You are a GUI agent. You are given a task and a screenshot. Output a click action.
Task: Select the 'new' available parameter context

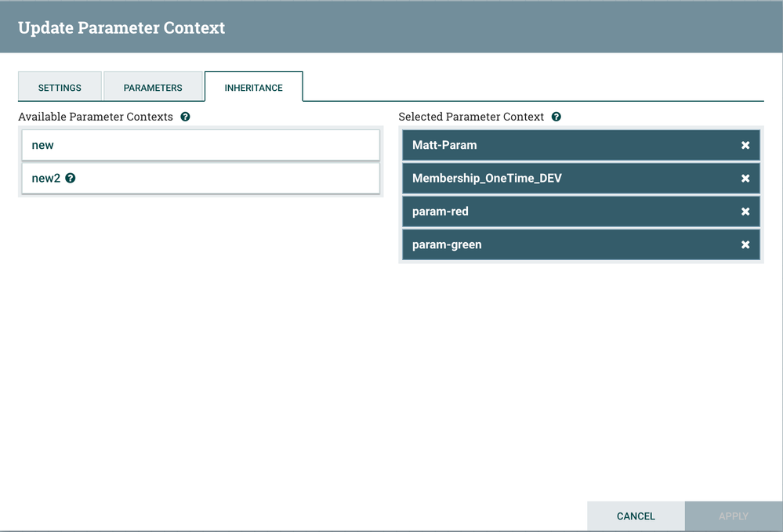(x=201, y=145)
